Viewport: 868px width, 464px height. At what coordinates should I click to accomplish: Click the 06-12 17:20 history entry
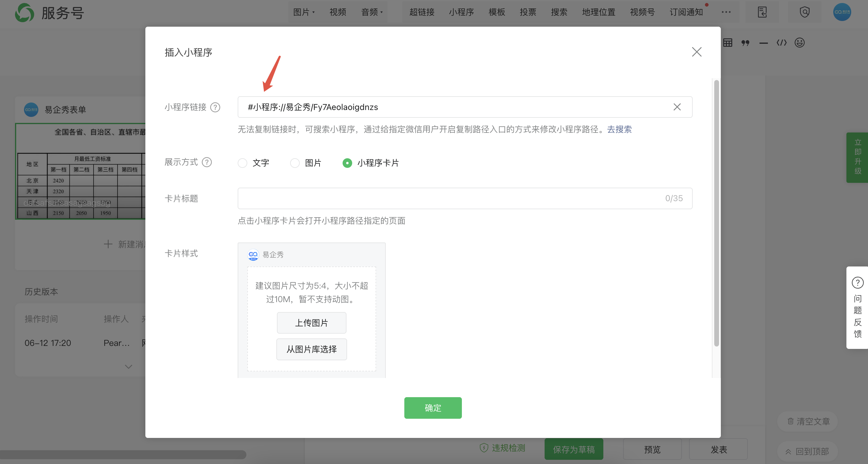pos(48,343)
